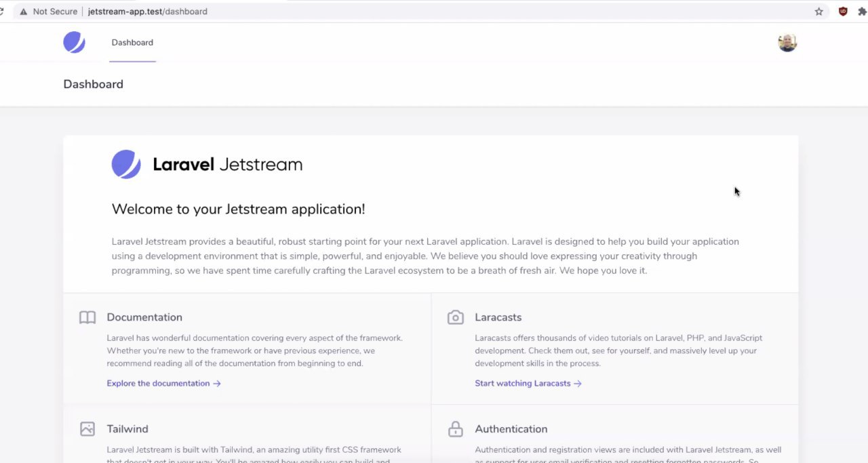Screen dimensions: 868x463
Task: Click the Welcome to your Jetstream application heading
Action: [x=238, y=209]
